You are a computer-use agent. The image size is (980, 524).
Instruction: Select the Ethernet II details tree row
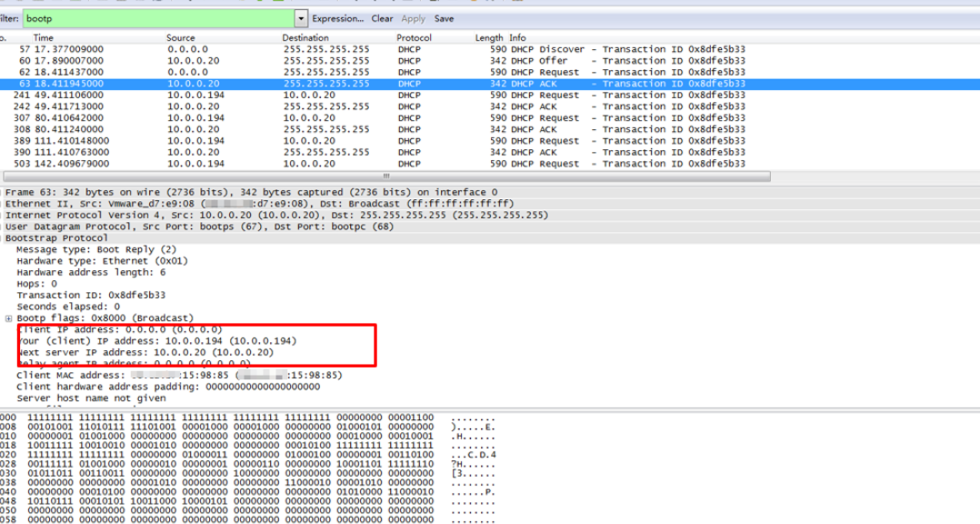click(x=490, y=204)
